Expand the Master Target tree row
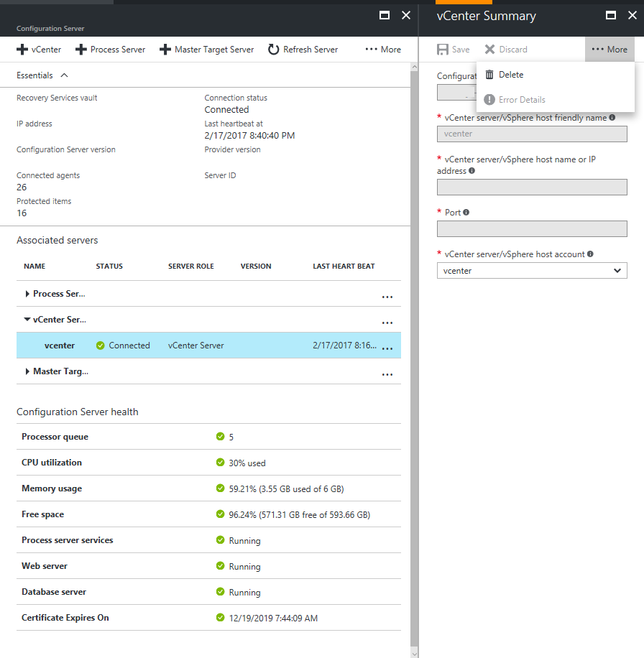 click(x=27, y=371)
